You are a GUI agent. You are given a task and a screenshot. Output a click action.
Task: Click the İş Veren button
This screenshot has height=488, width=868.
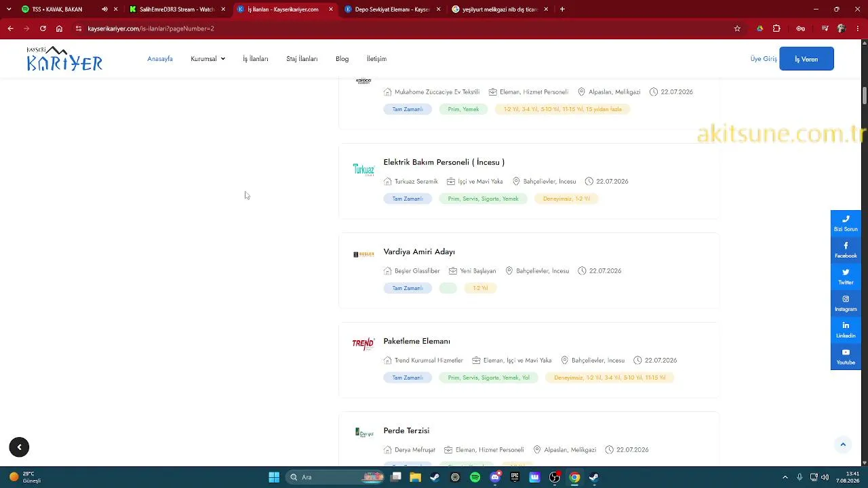pos(806,59)
